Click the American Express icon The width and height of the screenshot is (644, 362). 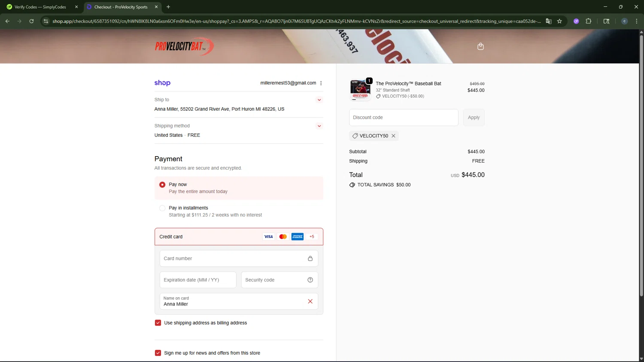tap(298, 237)
